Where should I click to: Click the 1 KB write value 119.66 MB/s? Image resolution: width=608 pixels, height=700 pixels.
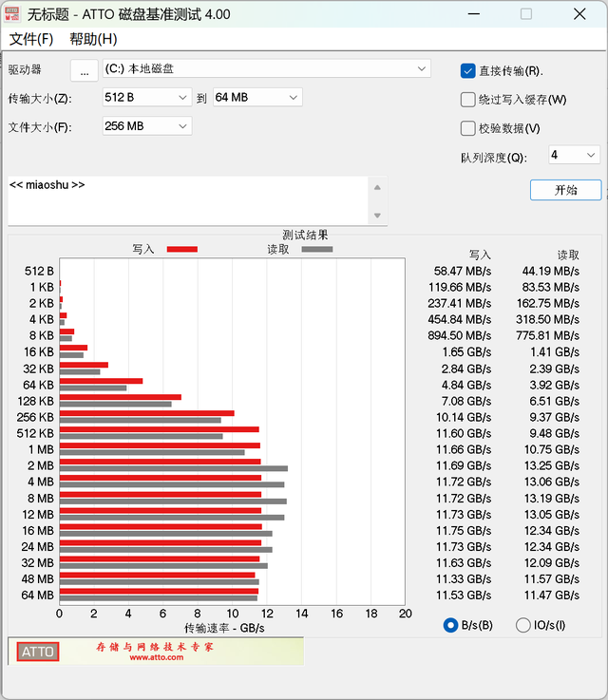[x=460, y=287]
